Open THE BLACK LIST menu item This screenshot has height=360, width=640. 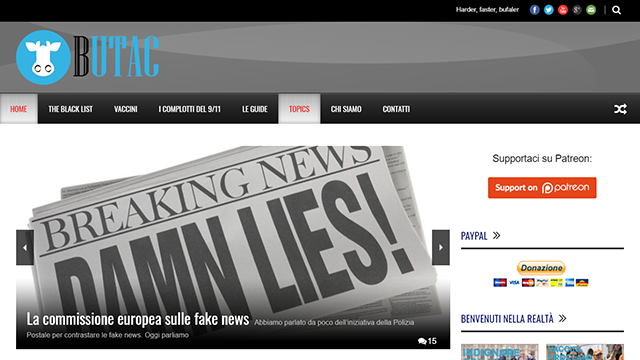coord(71,109)
